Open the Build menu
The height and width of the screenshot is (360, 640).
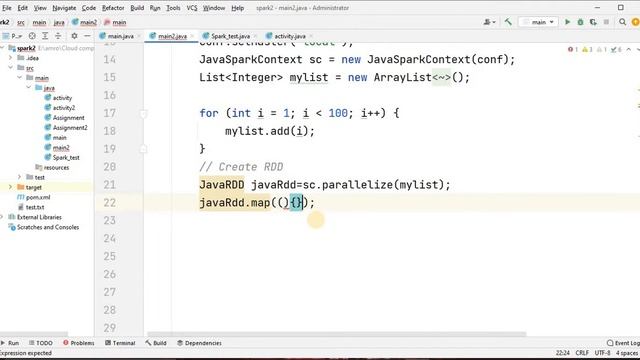pos(137,8)
